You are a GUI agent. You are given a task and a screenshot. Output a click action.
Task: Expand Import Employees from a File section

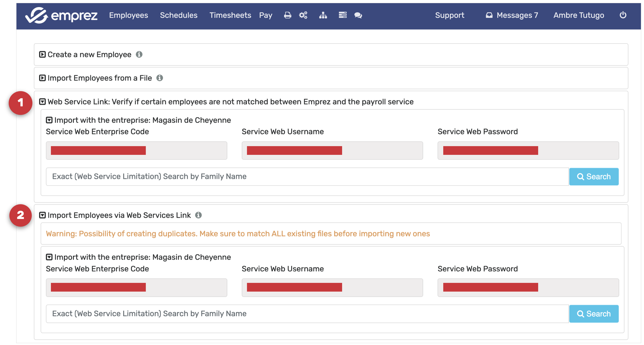pyautogui.click(x=42, y=78)
